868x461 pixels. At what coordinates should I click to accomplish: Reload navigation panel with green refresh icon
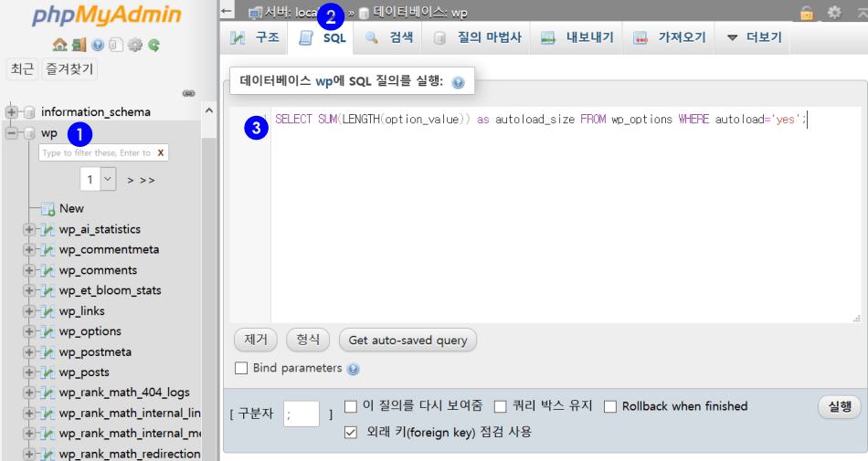pyautogui.click(x=154, y=44)
